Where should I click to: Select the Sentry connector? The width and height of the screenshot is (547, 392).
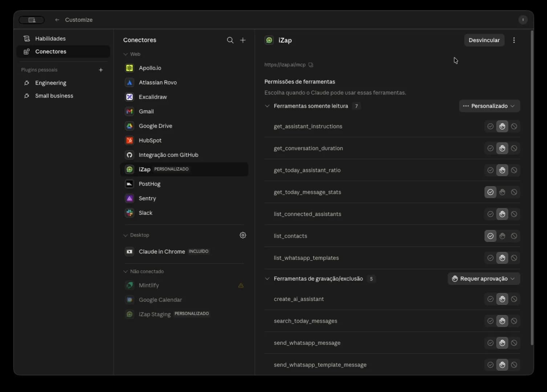[x=184, y=199]
